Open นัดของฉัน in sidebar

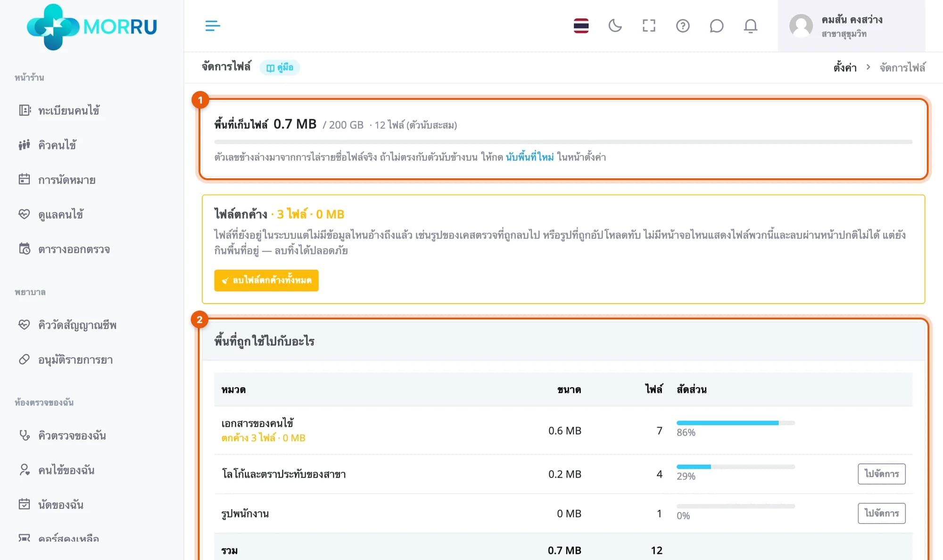61,504
